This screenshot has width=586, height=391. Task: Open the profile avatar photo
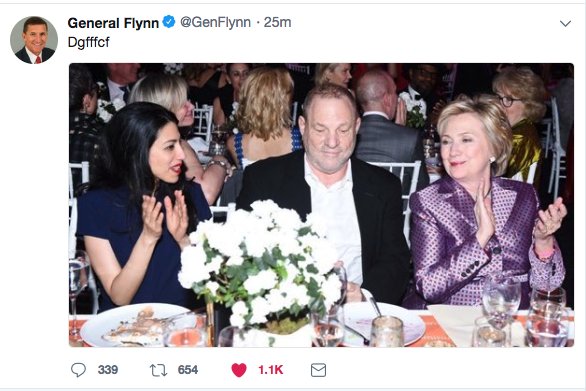pyautogui.click(x=34, y=40)
